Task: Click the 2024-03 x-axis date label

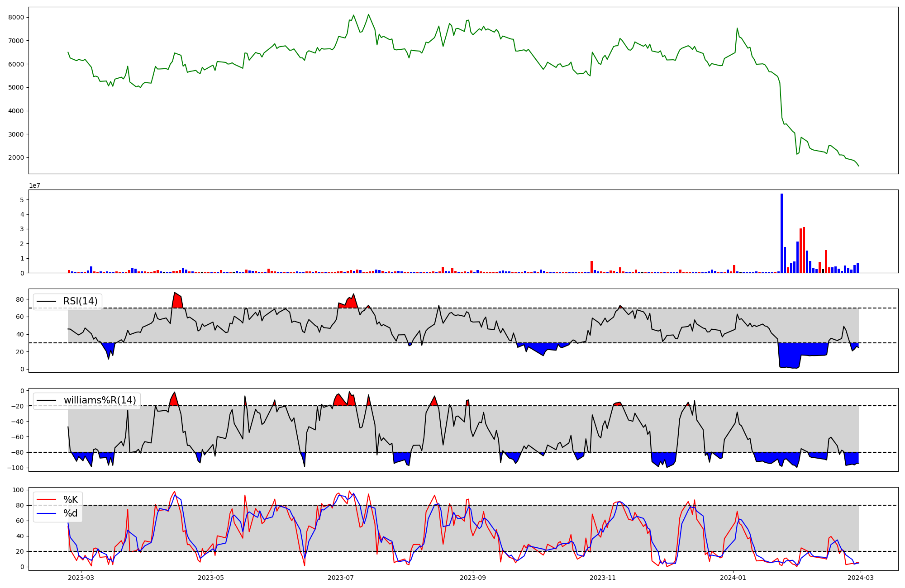Action: click(x=860, y=577)
